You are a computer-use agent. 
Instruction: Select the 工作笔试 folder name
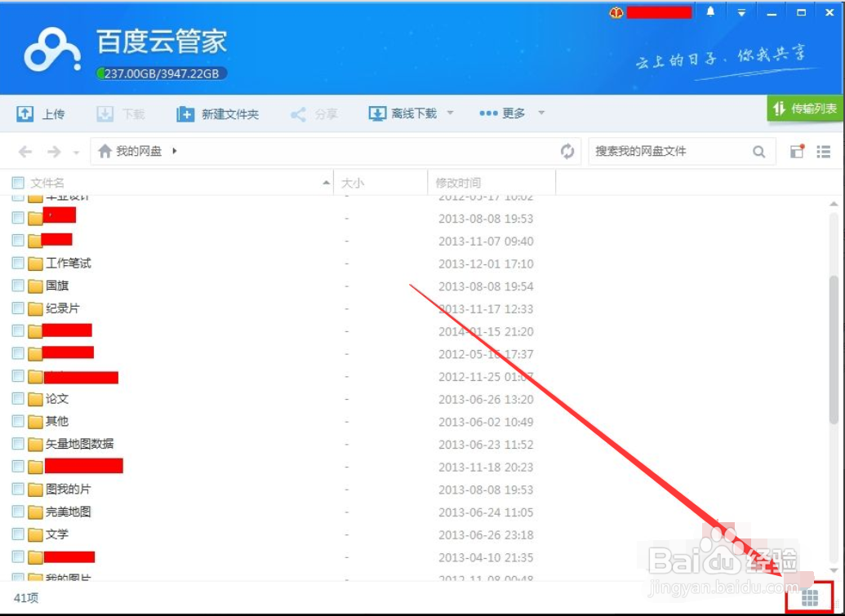click(69, 264)
